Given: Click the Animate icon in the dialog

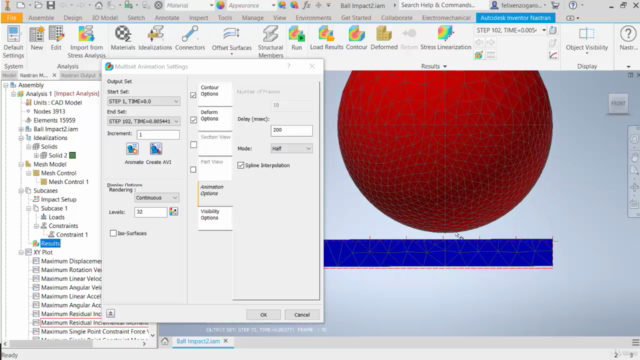Looking at the screenshot, I should click(133, 149).
